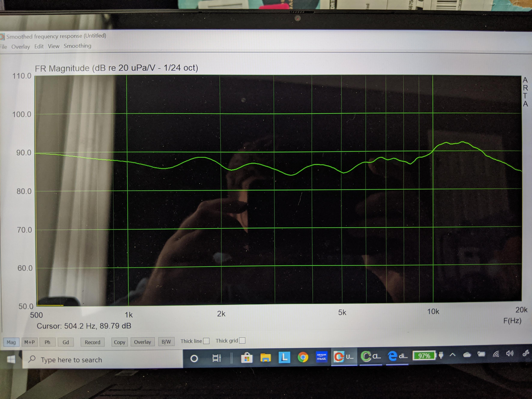Open the View menu
This screenshot has height=399, width=532.
tap(54, 46)
